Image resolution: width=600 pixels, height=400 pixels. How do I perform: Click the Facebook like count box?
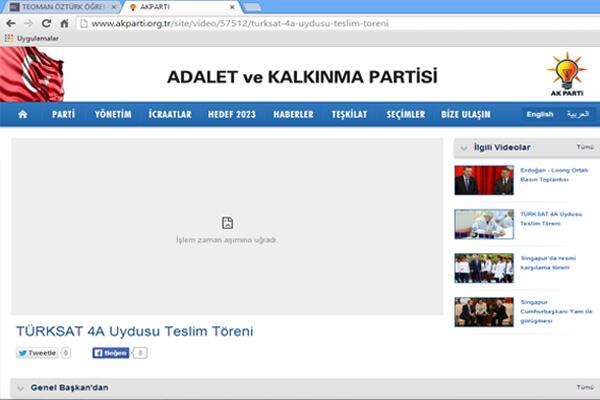(140, 353)
